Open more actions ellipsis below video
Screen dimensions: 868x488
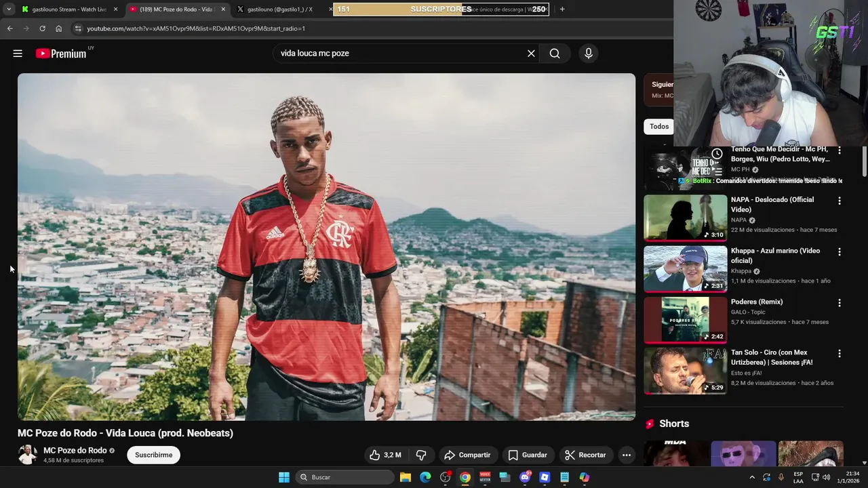pos(627,455)
